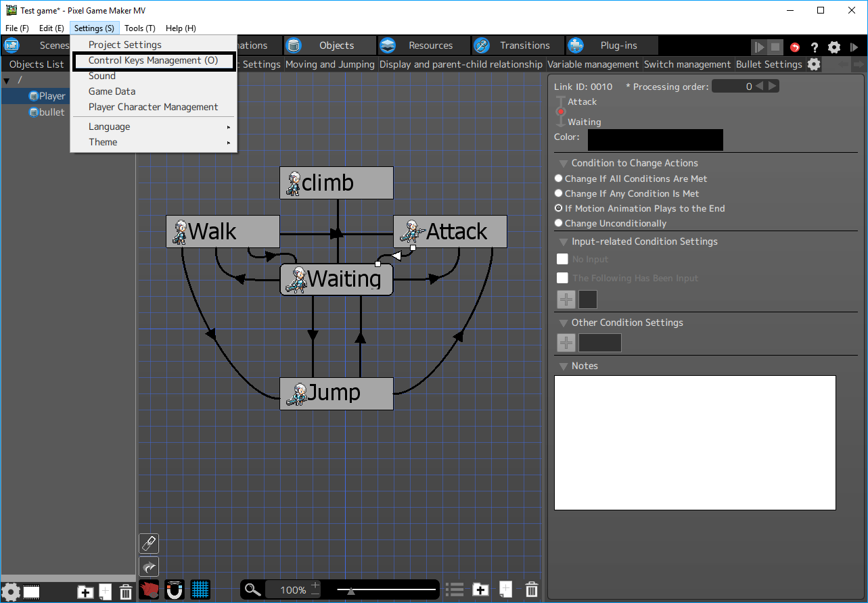Select Change Unconditionally radio option
Screen dimensions: 868x603
click(558, 223)
